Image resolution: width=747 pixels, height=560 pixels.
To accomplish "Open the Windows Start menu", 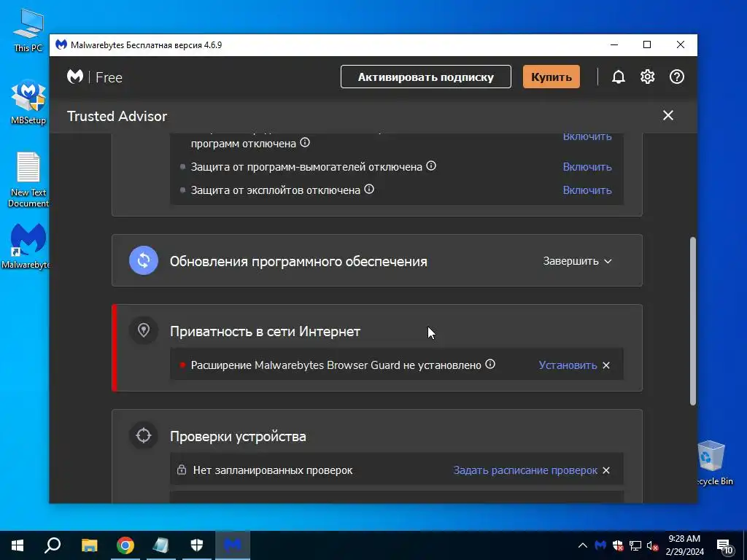I will [x=18, y=545].
